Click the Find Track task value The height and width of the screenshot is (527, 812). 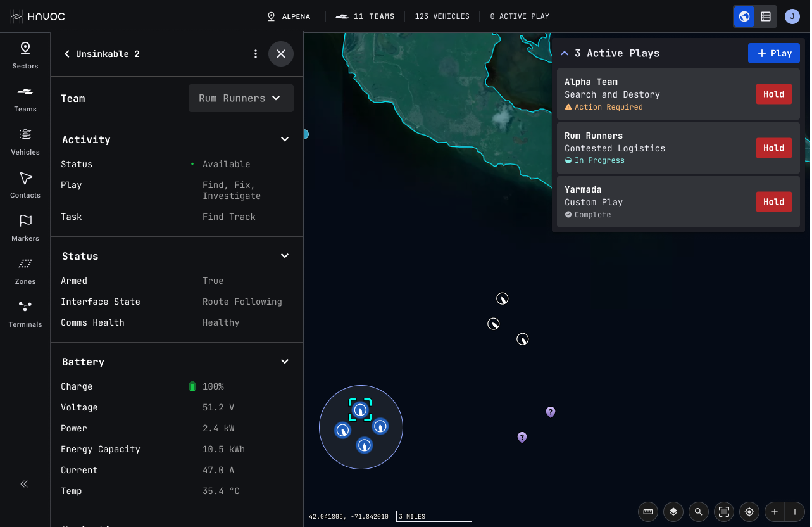coord(229,217)
